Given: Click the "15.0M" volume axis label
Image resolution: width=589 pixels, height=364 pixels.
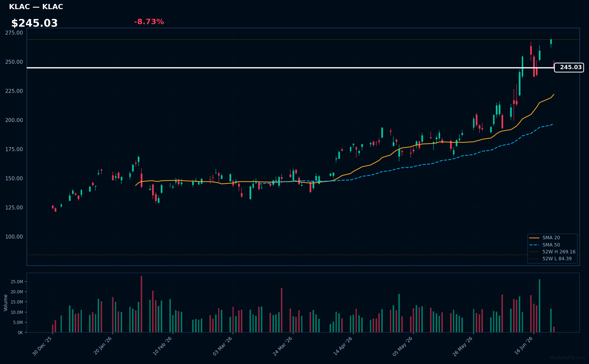Looking at the screenshot, I should (x=17, y=302).
